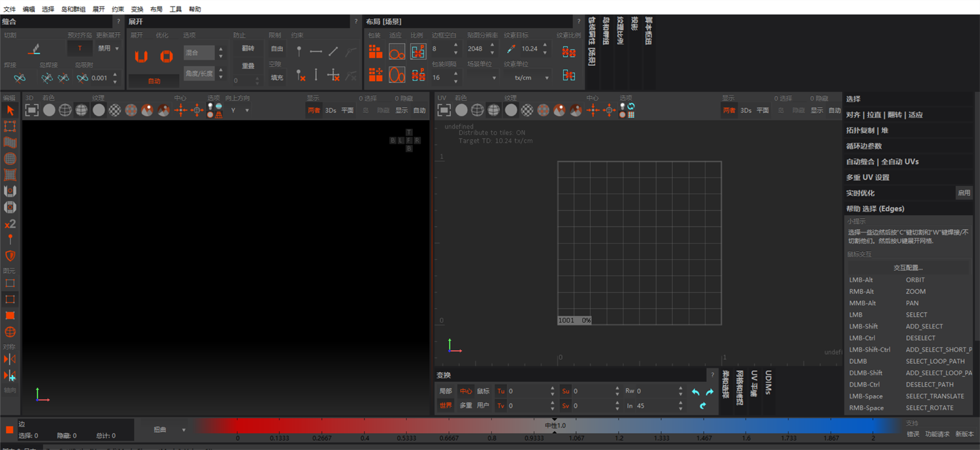The width and height of the screenshot is (980, 450).
Task: Enable real-time optimize with 启用 button
Action: [x=964, y=193]
